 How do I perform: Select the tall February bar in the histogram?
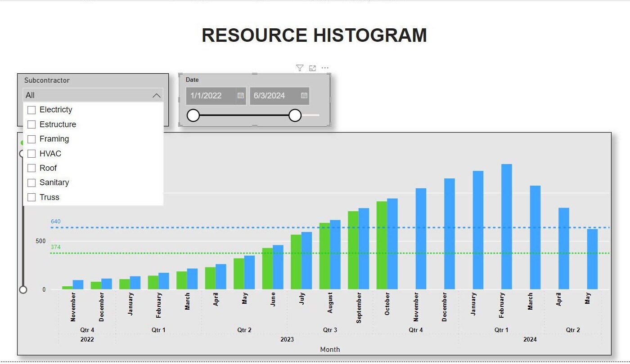click(506, 225)
